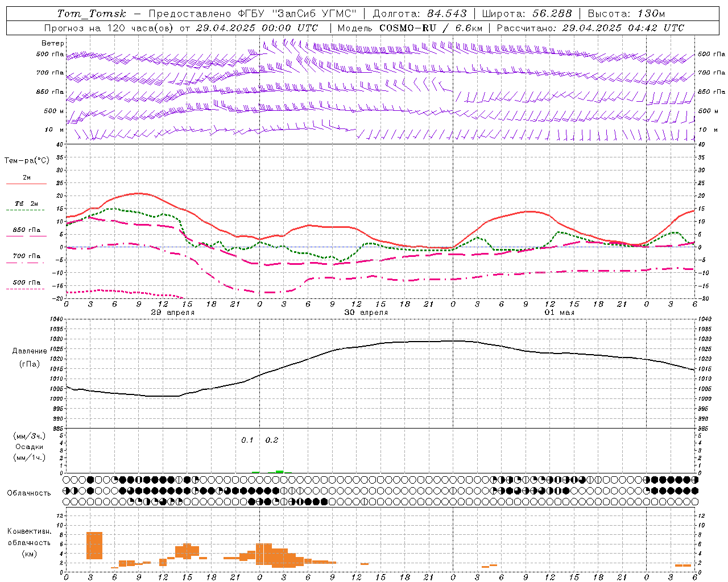This screenshot has height=582, width=728.
Task: Click the green precipitation bar under 0.2
Action: point(279,471)
